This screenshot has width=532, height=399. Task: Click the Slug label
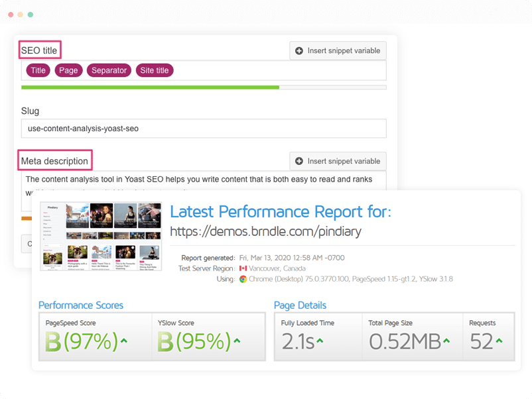(x=31, y=111)
